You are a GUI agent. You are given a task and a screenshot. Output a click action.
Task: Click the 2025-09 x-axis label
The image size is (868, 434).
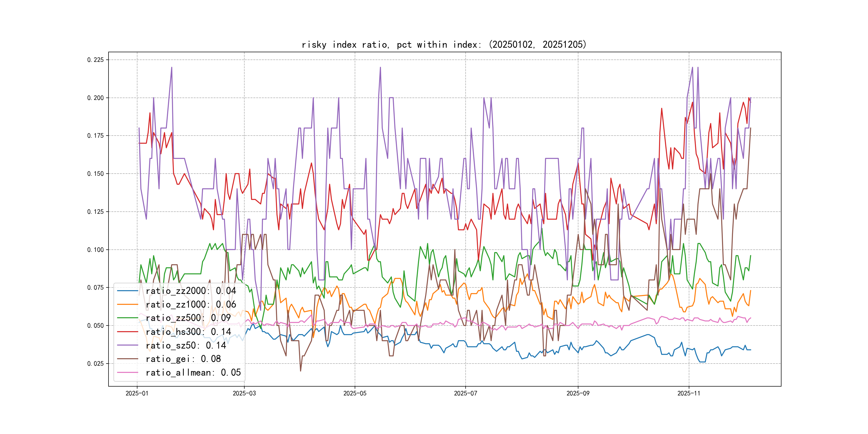pyautogui.click(x=578, y=394)
